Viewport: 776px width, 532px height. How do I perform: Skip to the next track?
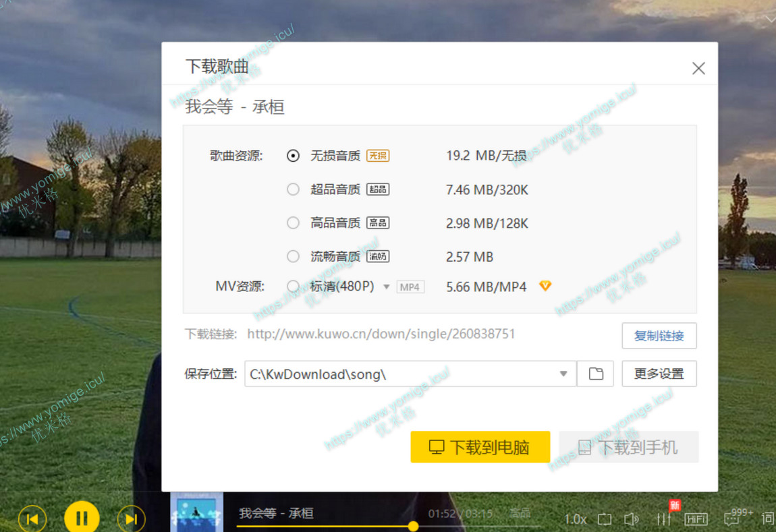pyautogui.click(x=131, y=519)
